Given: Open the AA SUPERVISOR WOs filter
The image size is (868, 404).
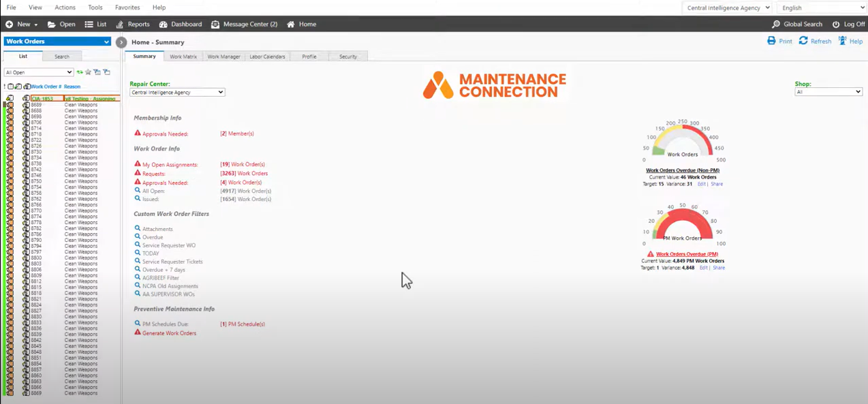Looking at the screenshot, I should coord(168,294).
